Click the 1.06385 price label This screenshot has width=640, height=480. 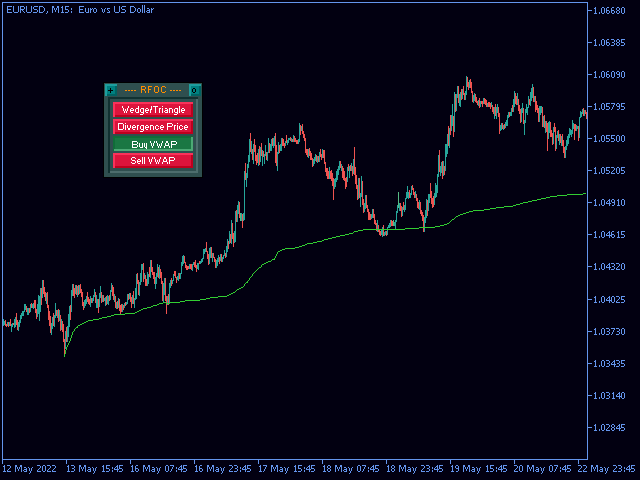(609, 42)
